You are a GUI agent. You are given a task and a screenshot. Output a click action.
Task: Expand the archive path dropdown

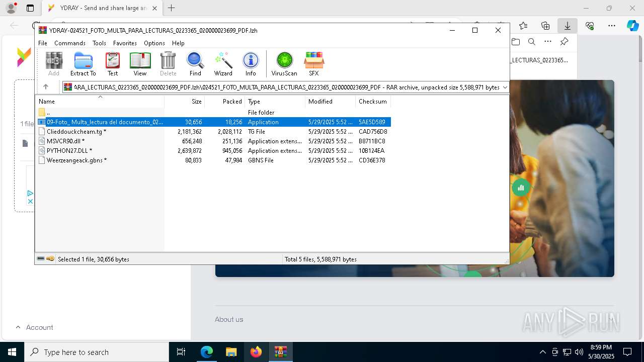click(x=505, y=87)
